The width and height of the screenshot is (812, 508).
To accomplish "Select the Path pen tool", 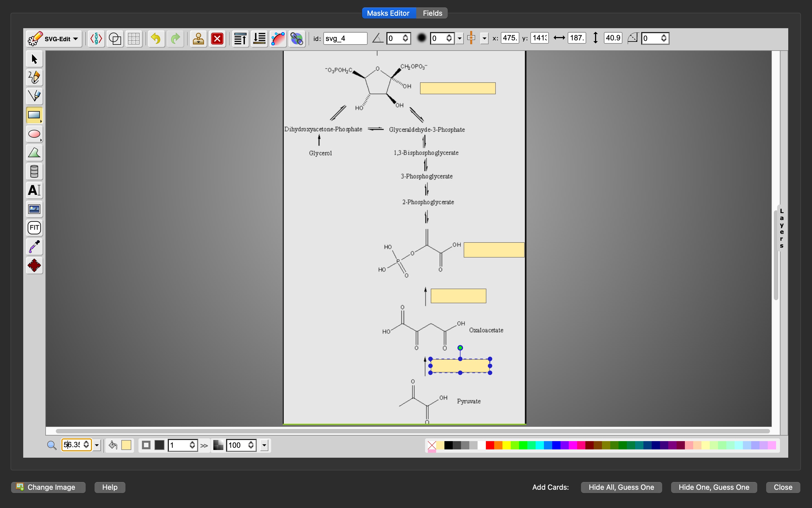I will tap(34, 96).
